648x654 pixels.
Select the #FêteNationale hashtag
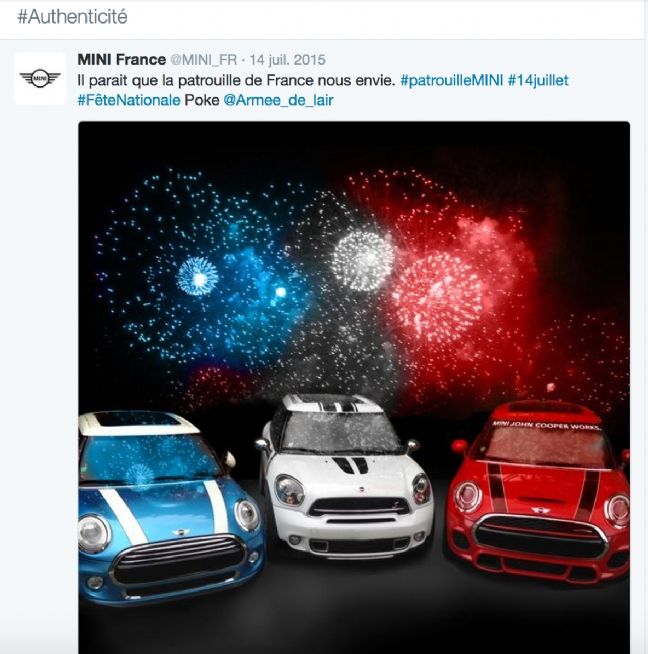click(129, 100)
